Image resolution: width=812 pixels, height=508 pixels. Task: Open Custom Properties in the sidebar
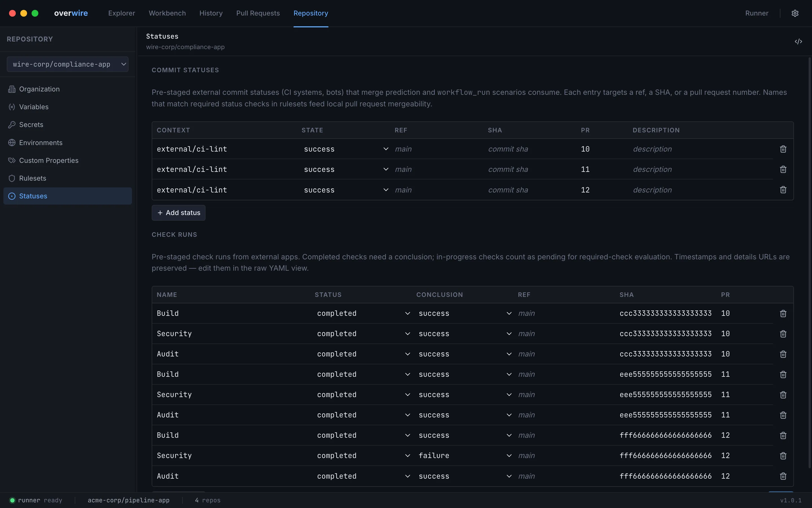67,160
